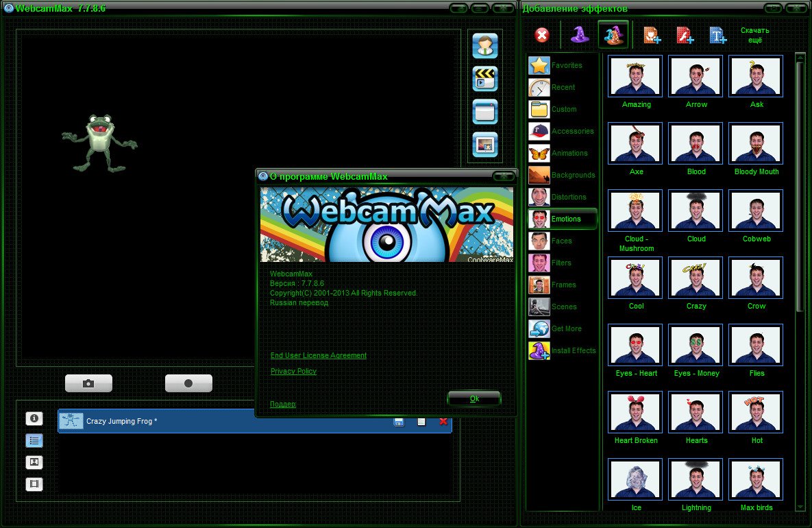Take a snapshot with the camera button
The height and width of the screenshot is (528, 812).
(x=88, y=383)
